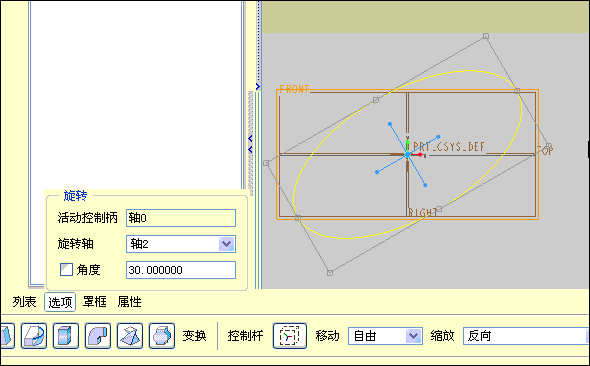Select the PRT_CSYS_DEF coordinate system label
The width and height of the screenshot is (590, 366).
(449, 146)
